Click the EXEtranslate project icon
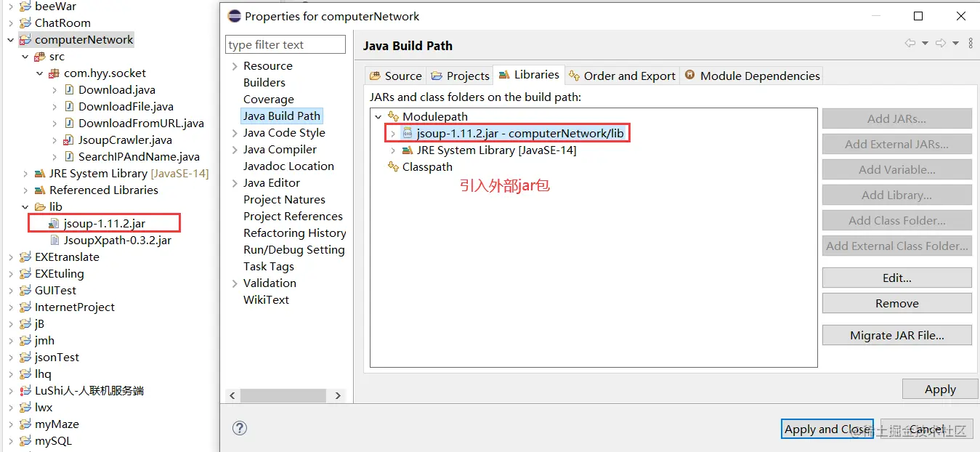 tap(25, 257)
